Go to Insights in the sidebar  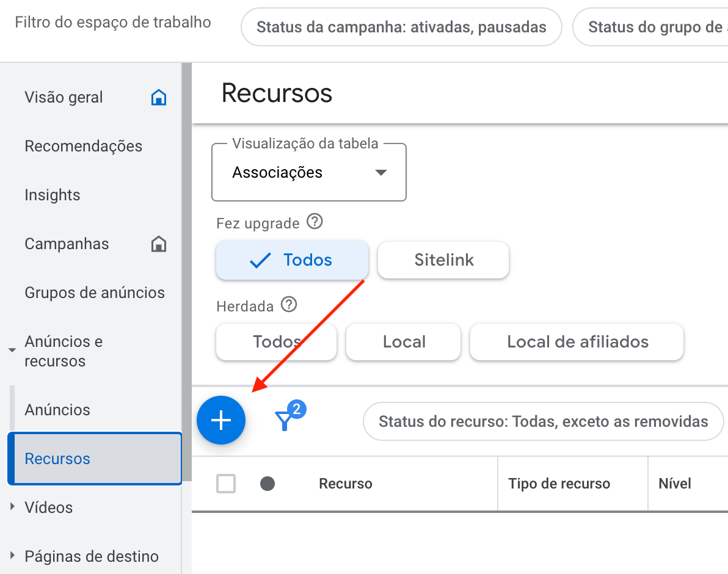point(53,195)
